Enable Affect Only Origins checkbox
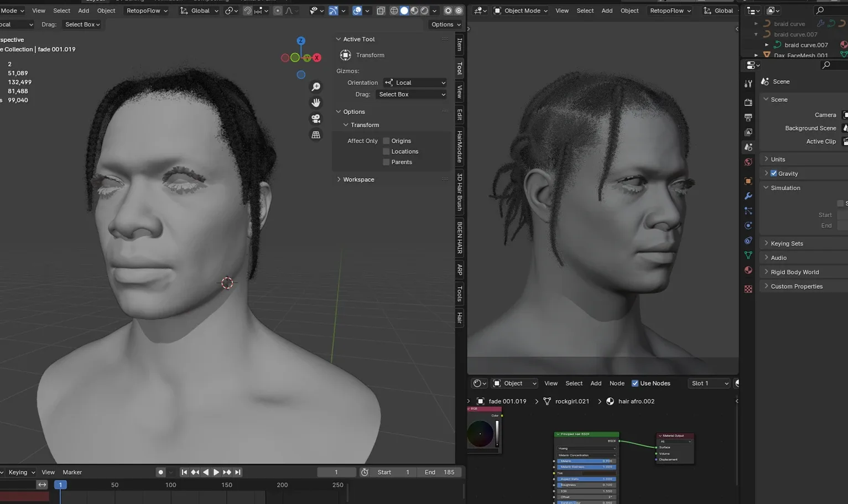This screenshot has height=504, width=848. click(x=386, y=141)
